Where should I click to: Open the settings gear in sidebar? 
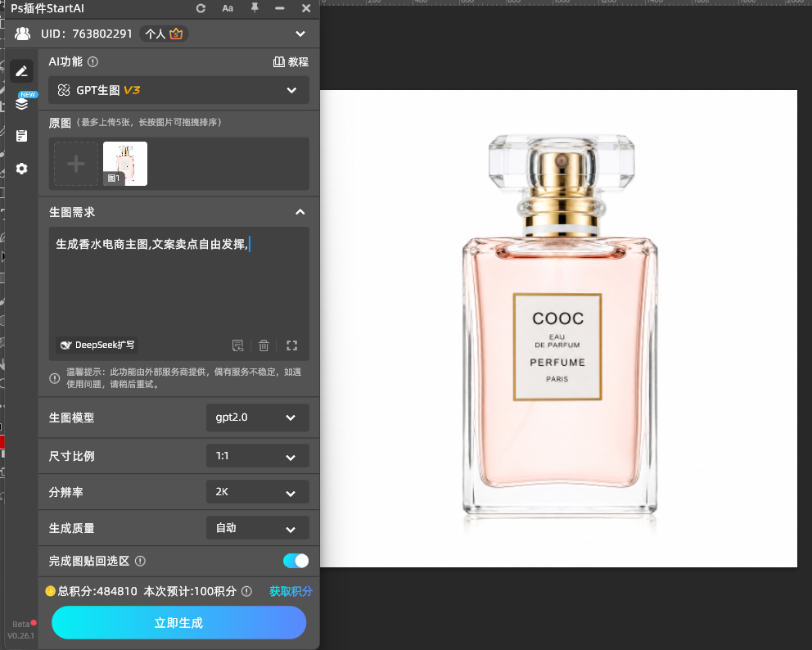point(22,169)
